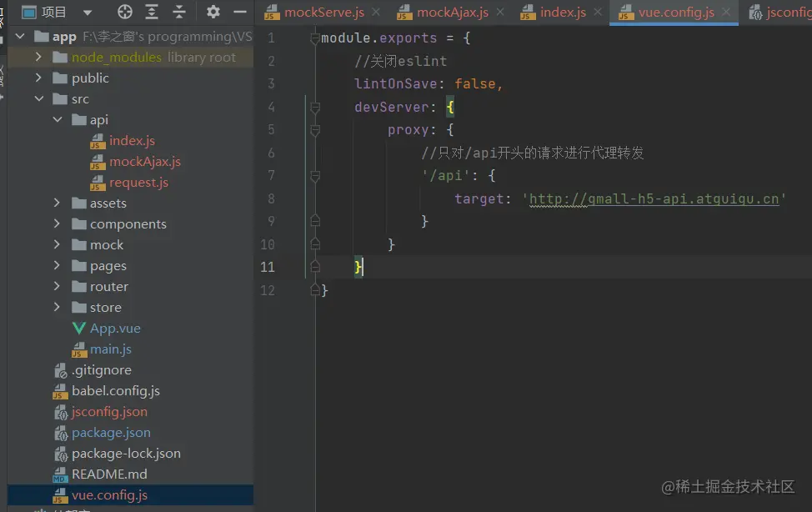Close the index.js editor tab
Screen dimensions: 812x512
(598, 12)
